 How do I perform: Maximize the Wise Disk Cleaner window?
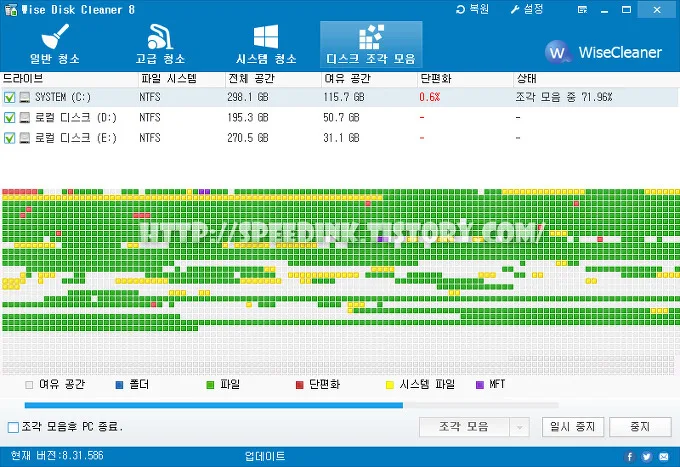(626, 10)
